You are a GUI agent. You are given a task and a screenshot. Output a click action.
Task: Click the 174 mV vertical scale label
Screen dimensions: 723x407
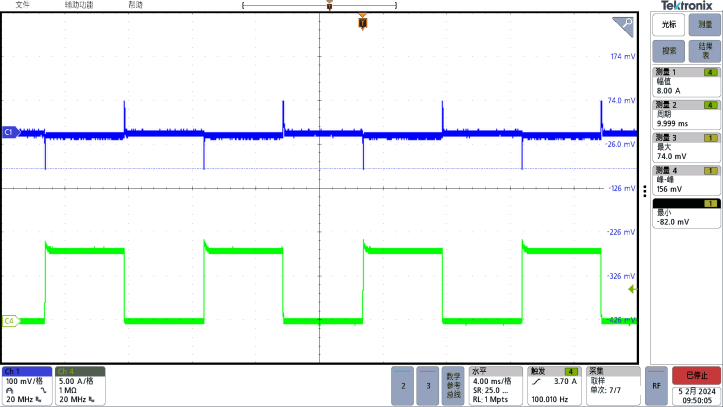622,56
